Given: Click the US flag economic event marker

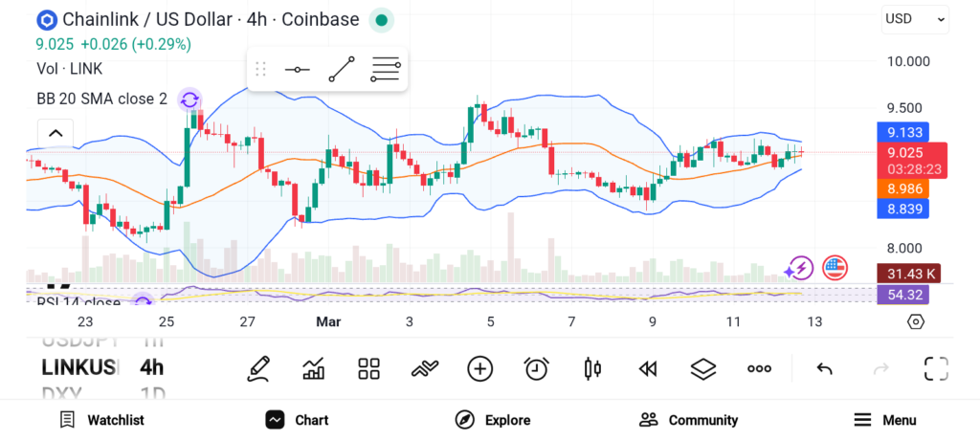Looking at the screenshot, I should (x=835, y=267).
